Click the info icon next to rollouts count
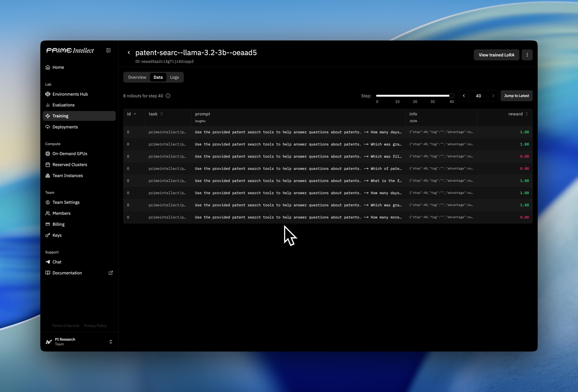 tap(168, 96)
